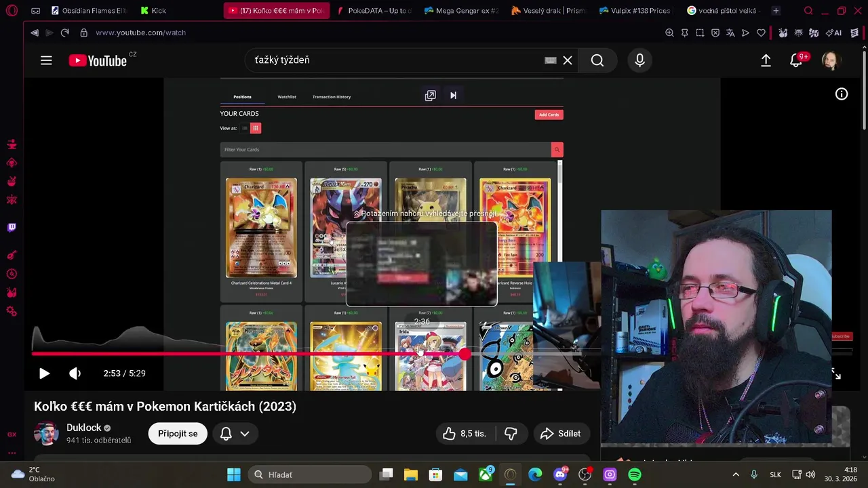Viewport: 868px width, 488px height.
Task: Toggle channel notification bell
Action: pos(226,434)
